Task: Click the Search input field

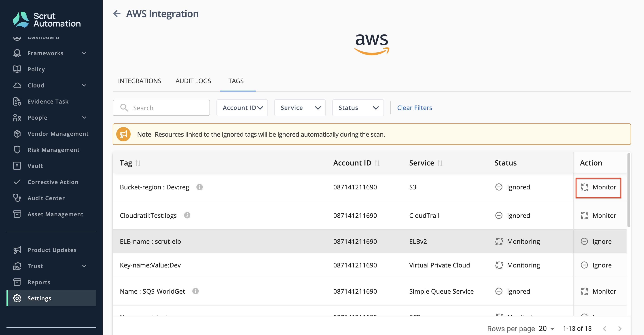Action: click(x=161, y=108)
